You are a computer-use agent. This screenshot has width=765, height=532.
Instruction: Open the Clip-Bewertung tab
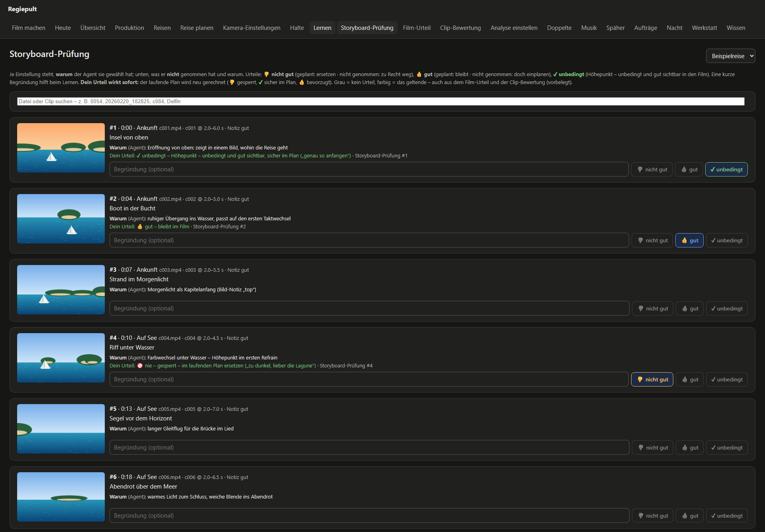[x=460, y=28]
